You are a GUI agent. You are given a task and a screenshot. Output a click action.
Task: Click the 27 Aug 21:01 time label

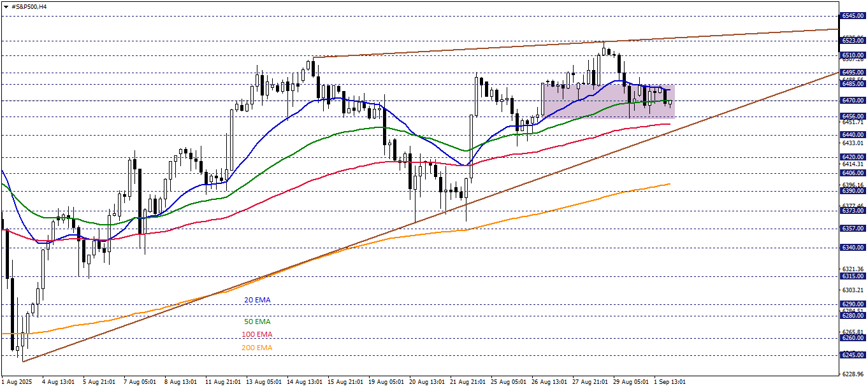pos(590,382)
